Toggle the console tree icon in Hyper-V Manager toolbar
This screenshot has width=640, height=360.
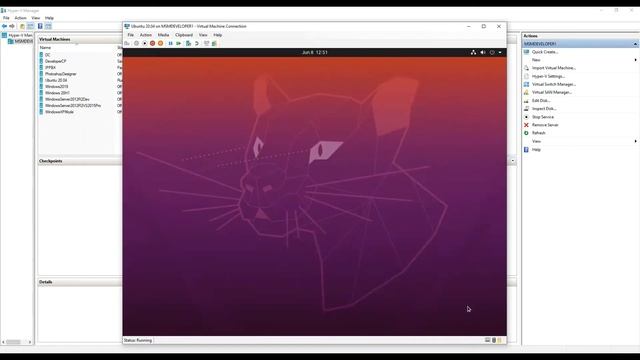(30, 26)
